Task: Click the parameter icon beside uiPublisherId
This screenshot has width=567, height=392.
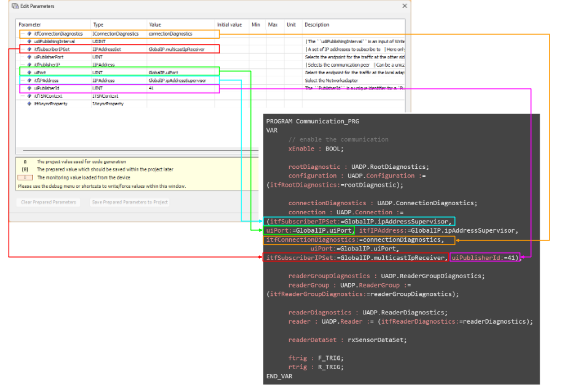Action: pyautogui.click(x=30, y=88)
